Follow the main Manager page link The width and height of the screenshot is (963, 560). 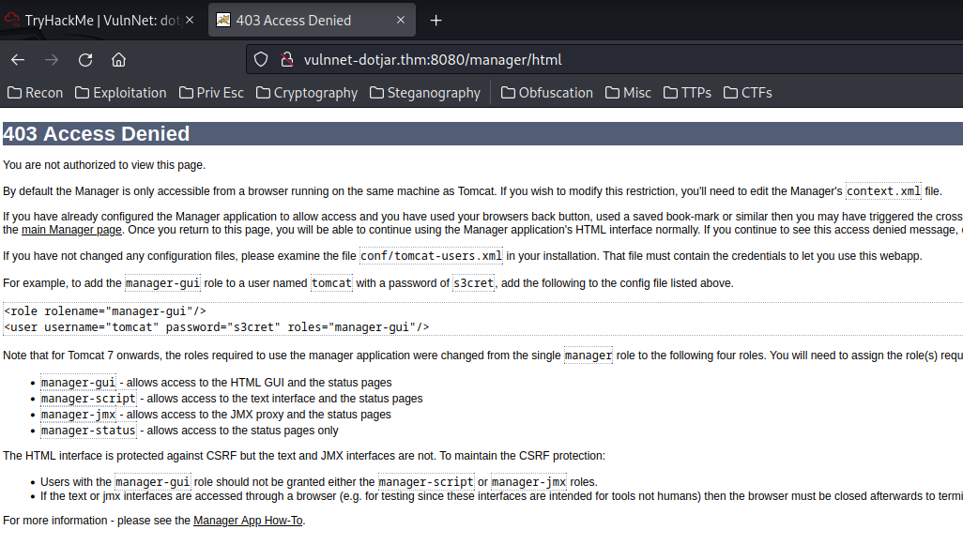click(x=71, y=230)
